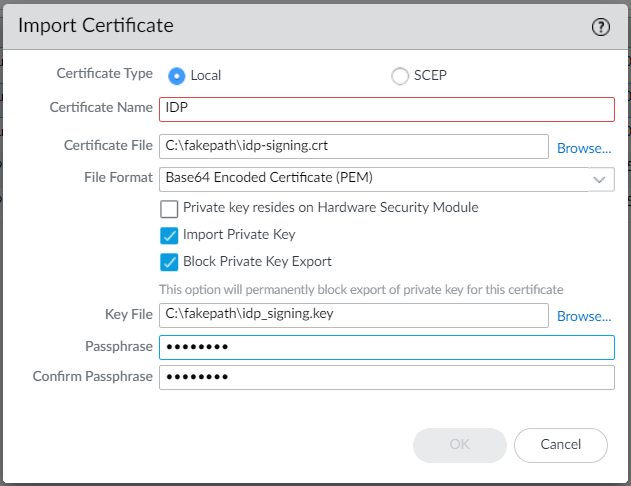631x486 pixels.
Task: Click the Confirm Passphrase field
Action: (386, 377)
